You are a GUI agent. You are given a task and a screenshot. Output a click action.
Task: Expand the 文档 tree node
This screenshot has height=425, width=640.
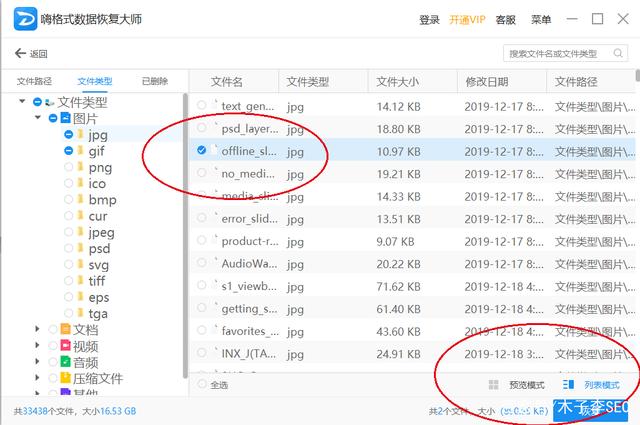tap(37, 329)
